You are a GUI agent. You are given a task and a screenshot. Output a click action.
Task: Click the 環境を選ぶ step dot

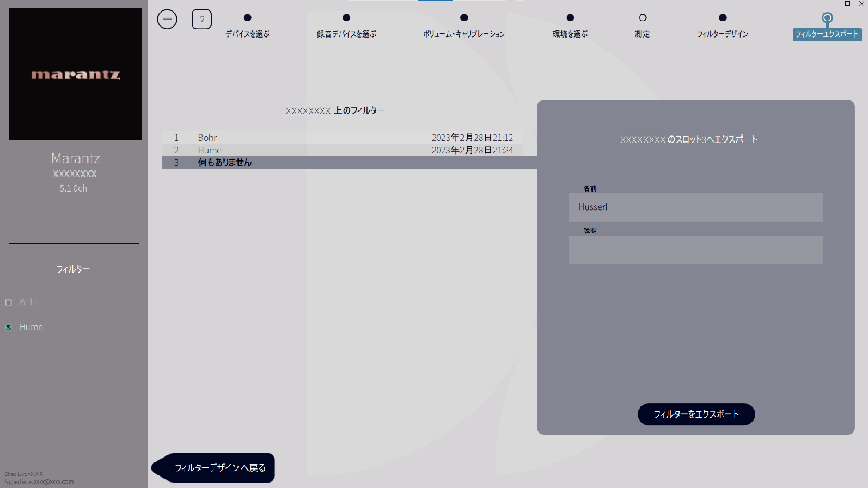pos(570,17)
